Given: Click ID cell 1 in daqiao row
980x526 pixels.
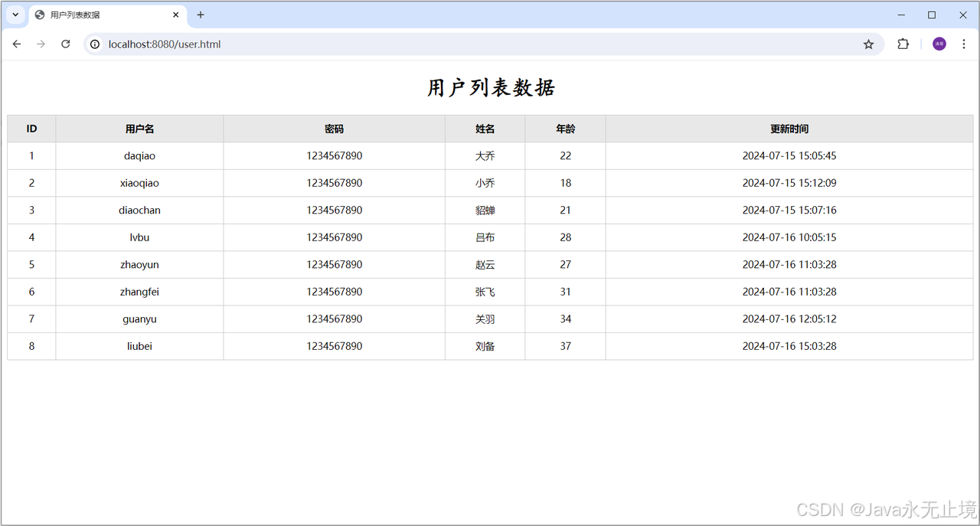Looking at the screenshot, I should pyautogui.click(x=31, y=156).
